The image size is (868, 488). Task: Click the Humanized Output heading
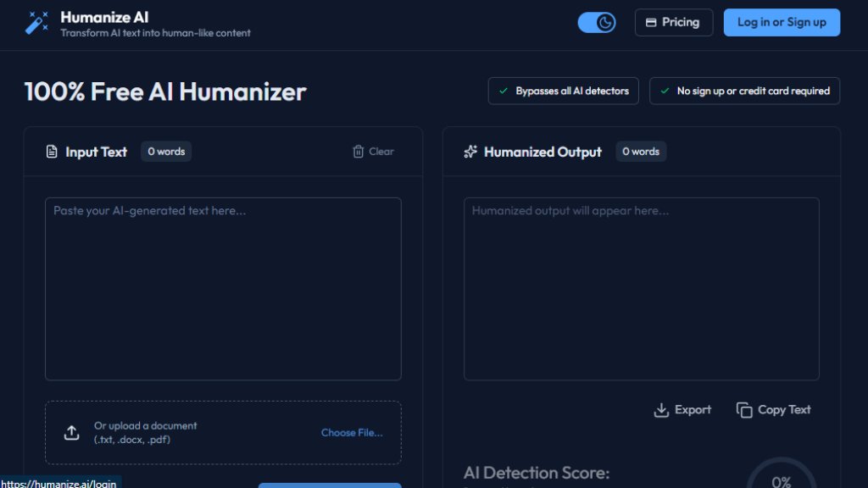coord(542,152)
